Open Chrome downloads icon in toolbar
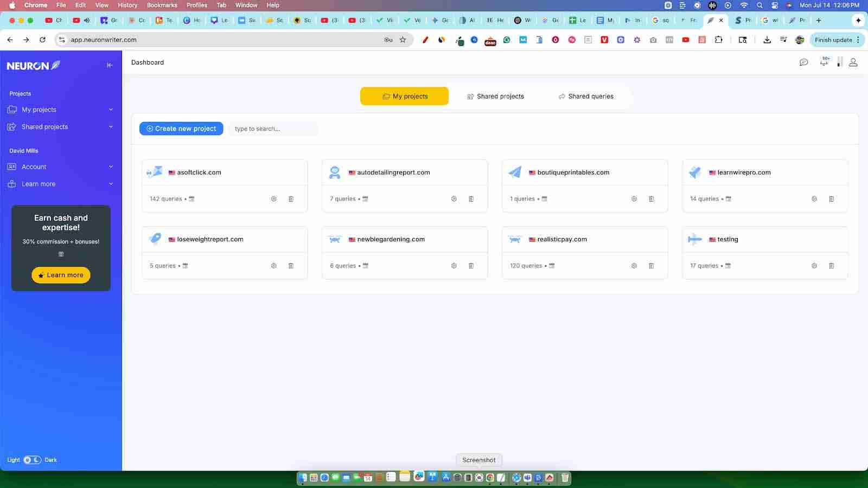This screenshot has height=488, width=868. (767, 40)
